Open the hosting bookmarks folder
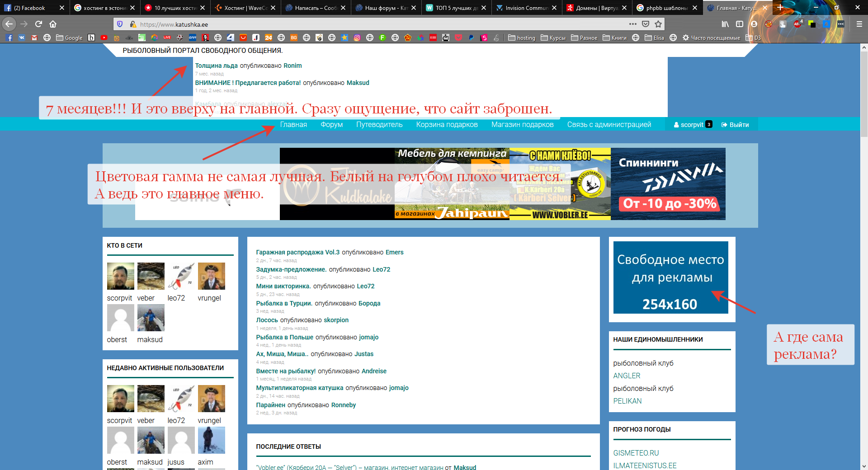Screen dimensions: 868x470 522,38
